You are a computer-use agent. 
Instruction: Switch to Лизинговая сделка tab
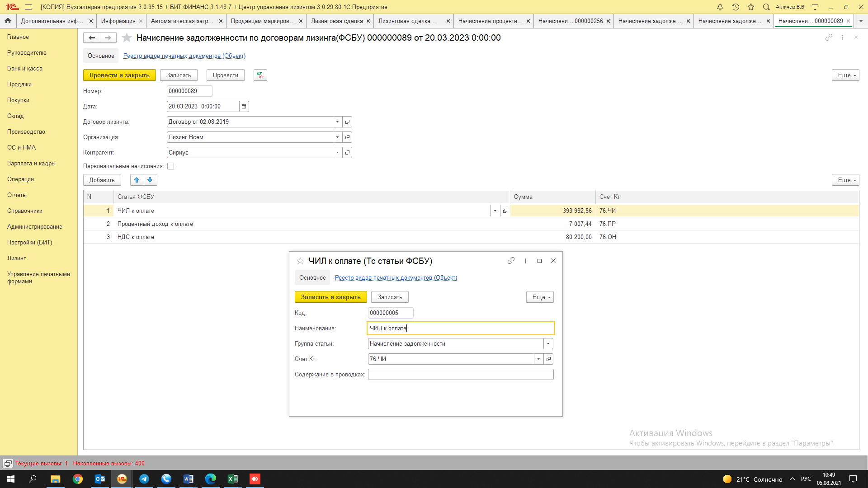337,21
